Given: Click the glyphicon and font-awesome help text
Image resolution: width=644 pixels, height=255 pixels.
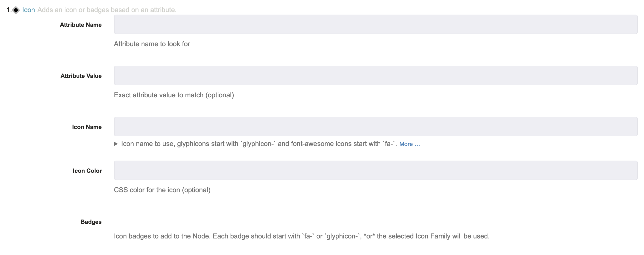Looking at the screenshot, I should (x=259, y=144).
